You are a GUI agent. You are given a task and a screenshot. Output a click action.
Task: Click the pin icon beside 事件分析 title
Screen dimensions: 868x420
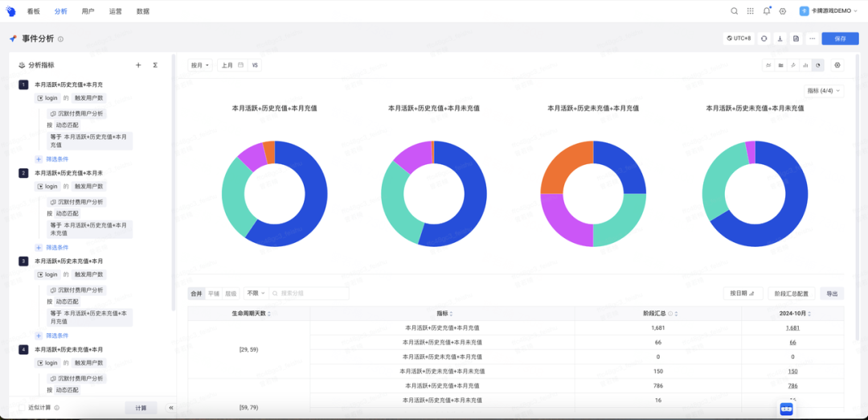(x=14, y=39)
